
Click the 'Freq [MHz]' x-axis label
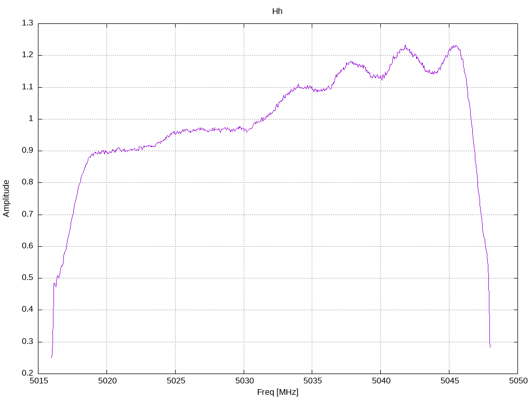(277, 392)
